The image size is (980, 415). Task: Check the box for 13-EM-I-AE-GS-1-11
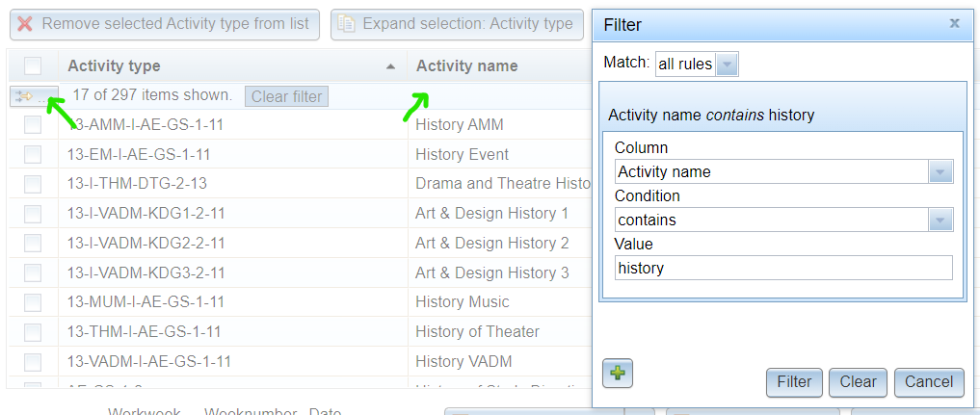click(33, 154)
